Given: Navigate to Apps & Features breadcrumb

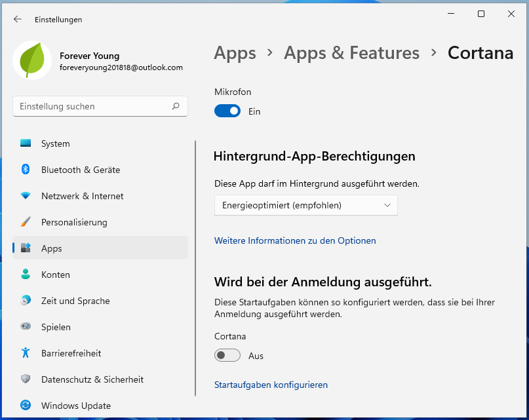Looking at the screenshot, I should (351, 53).
